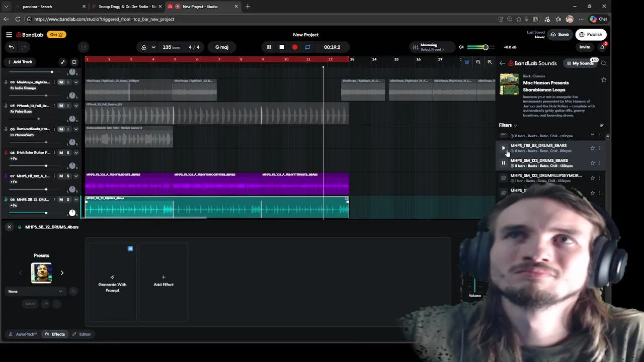Click the automation curve icon next to Add Track
This screenshot has width=644, height=362.
coord(62,62)
